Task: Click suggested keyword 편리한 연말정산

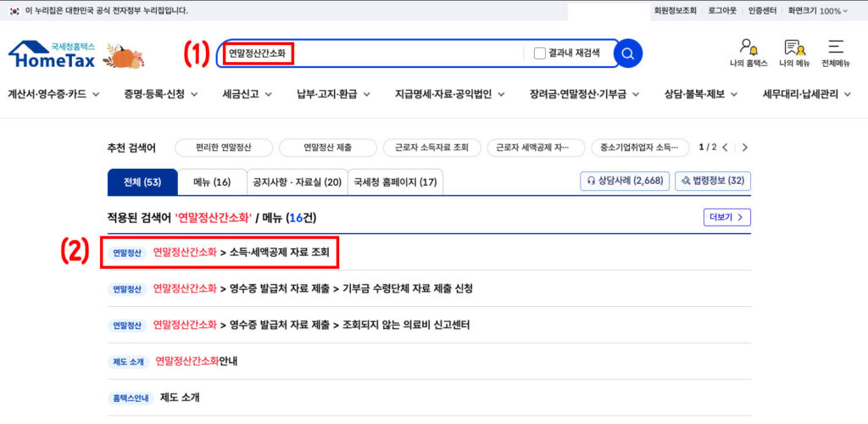Action: [x=224, y=148]
